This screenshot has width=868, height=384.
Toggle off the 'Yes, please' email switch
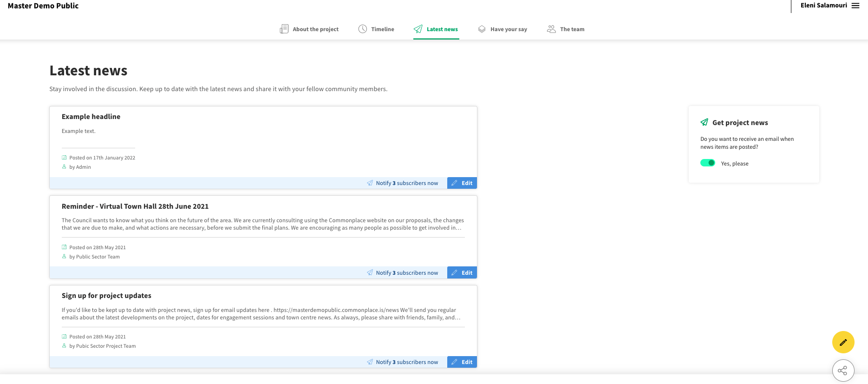pyautogui.click(x=707, y=163)
